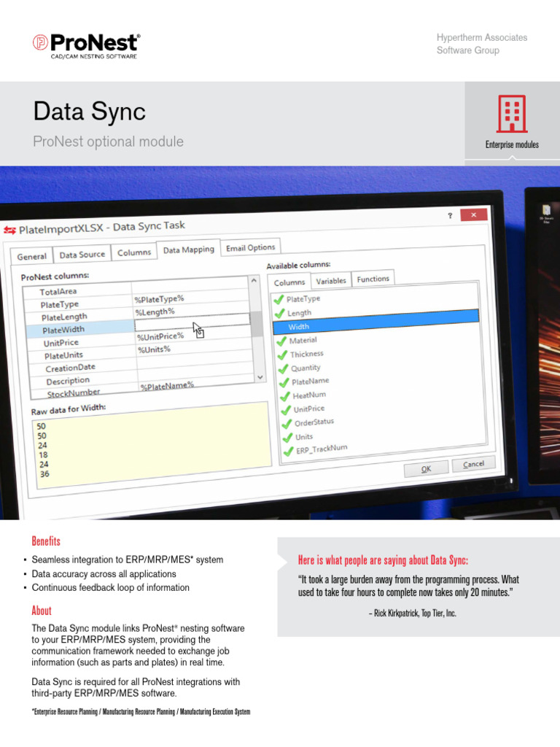Open the Email Options tab
560x747 pixels.
(x=250, y=248)
